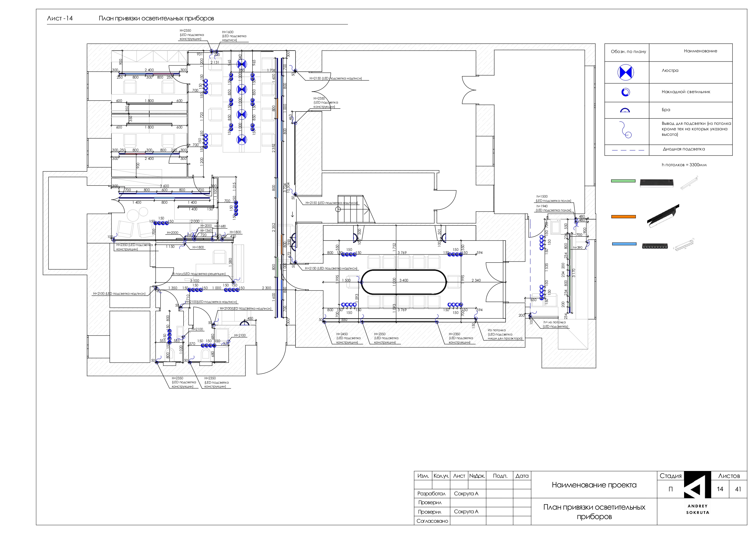Click the 'Наименование проекта' title block field

click(594, 485)
